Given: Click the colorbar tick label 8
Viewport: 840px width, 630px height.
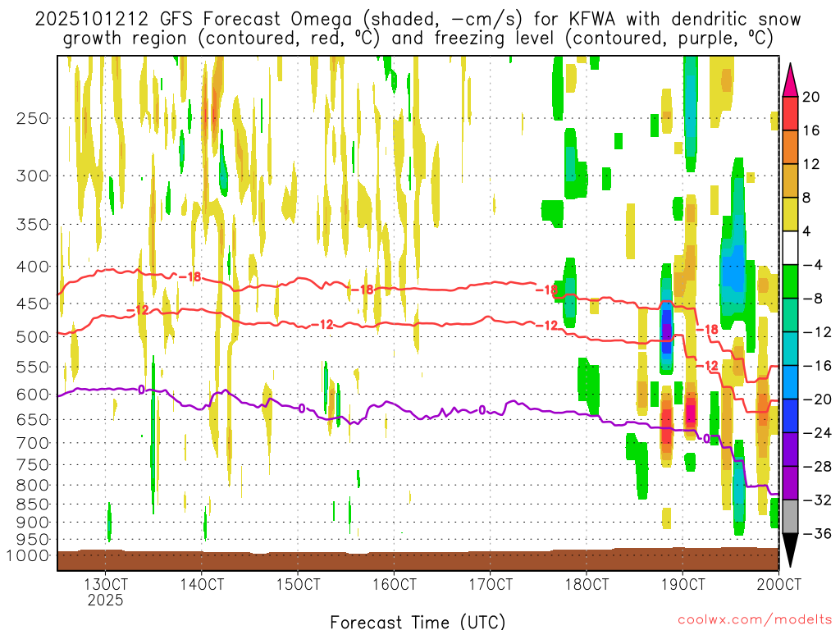Looking at the screenshot, I should [806, 199].
